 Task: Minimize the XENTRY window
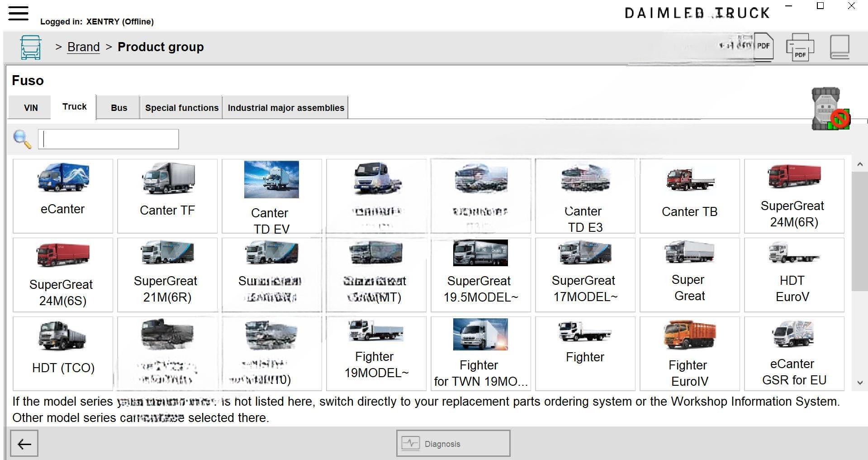point(789,6)
